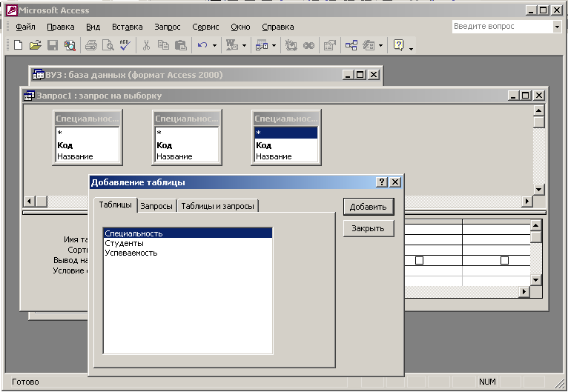Click the ВУЗ database window icon
The width and height of the screenshot is (568, 392).
click(x=38, y=75)
